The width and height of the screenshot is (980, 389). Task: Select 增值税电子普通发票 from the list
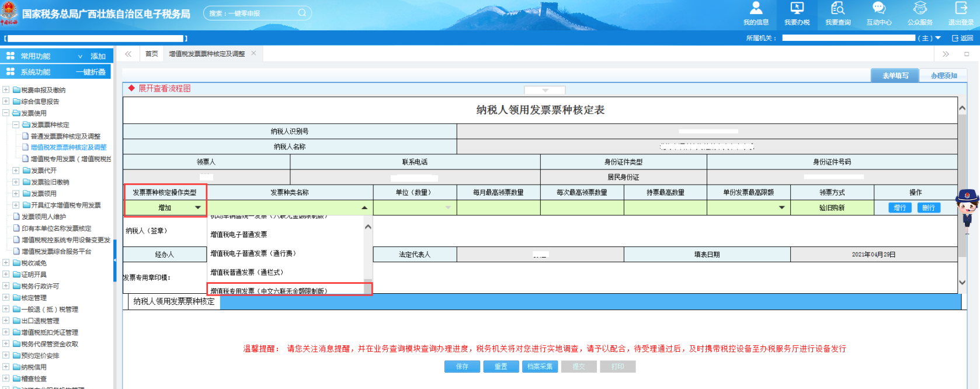click(239, 235)
